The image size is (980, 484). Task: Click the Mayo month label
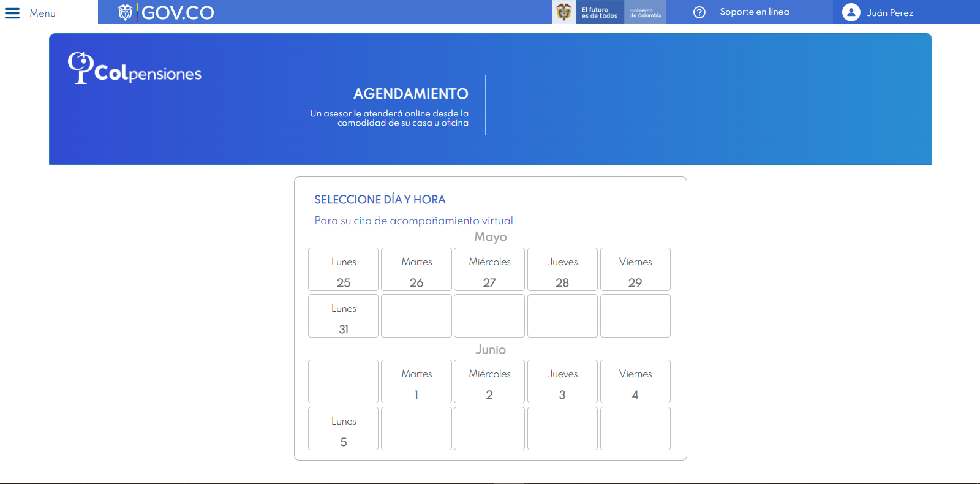tap(491, 236)
